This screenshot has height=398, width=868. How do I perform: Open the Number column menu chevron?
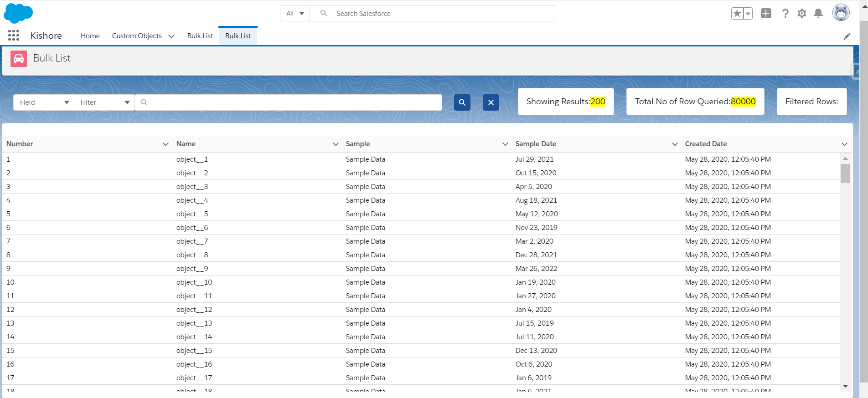(x=165, y=144)
